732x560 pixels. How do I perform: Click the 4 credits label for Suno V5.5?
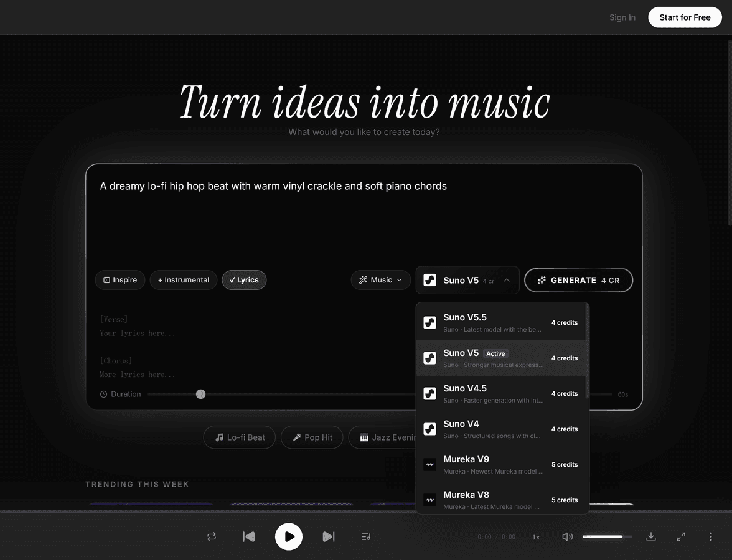click(565, 322)
